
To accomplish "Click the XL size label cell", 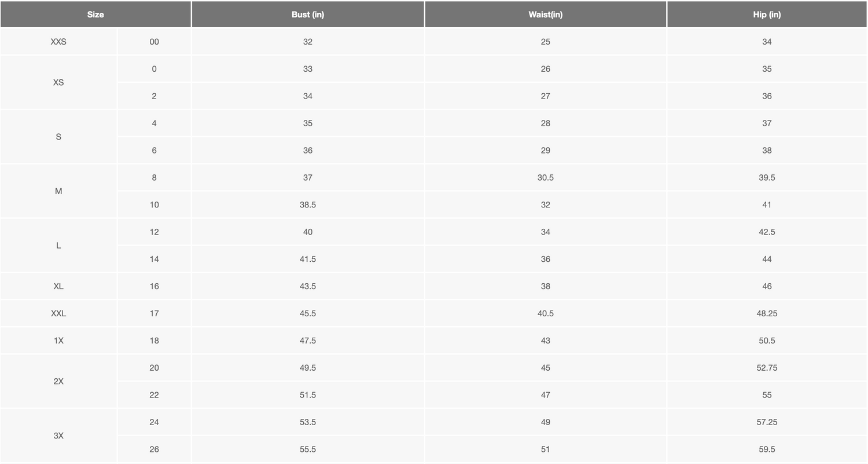I will 58,286.
